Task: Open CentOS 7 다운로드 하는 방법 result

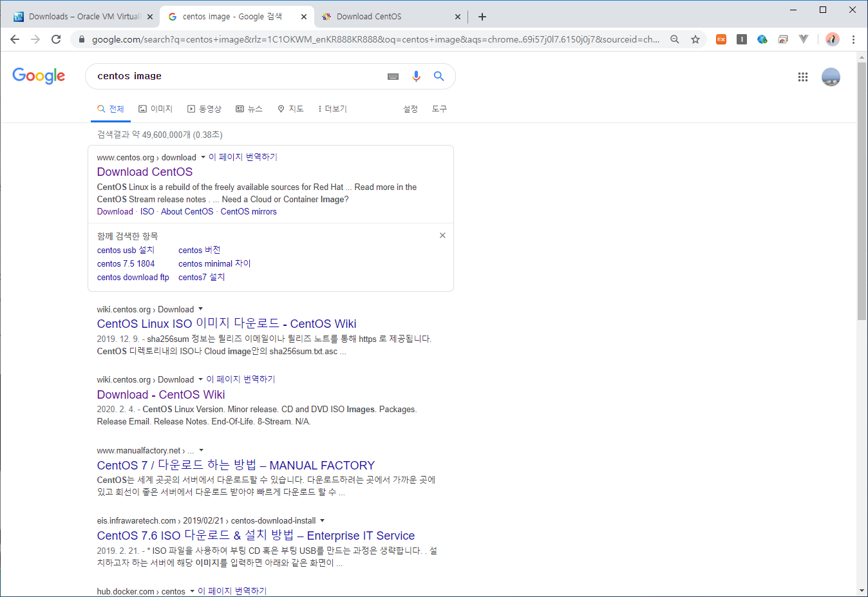Action: (236, 465)
